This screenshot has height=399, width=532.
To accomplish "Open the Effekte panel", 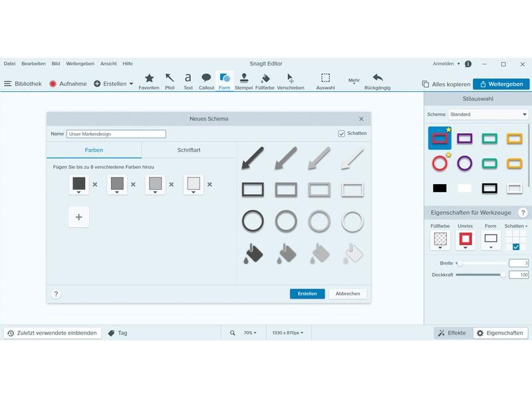I will click(452, 333).
